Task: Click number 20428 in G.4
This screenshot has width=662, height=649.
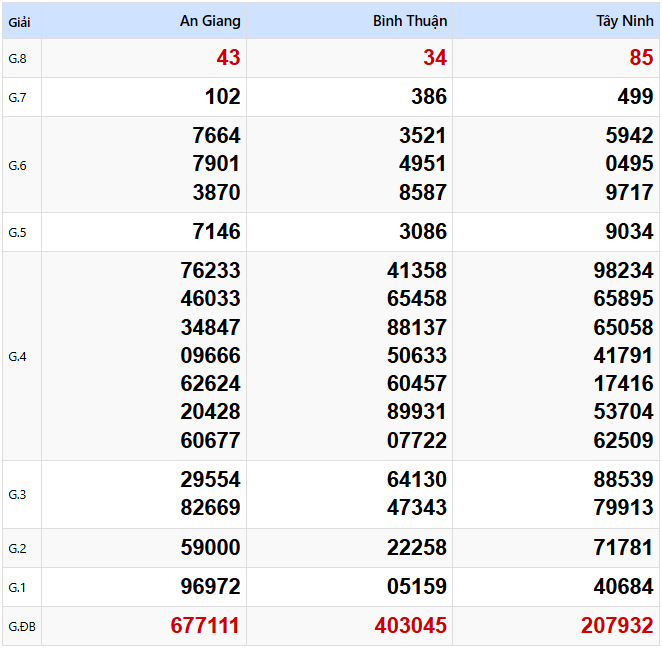Action: 211,411
